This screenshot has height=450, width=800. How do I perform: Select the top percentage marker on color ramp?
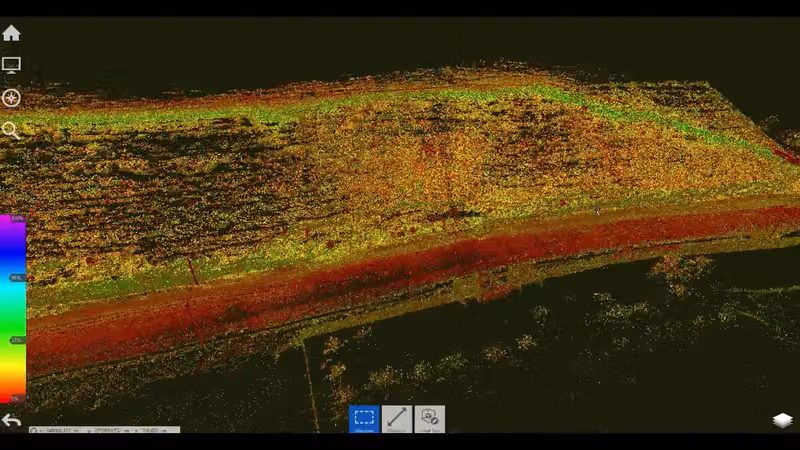(x=18, y=218)
